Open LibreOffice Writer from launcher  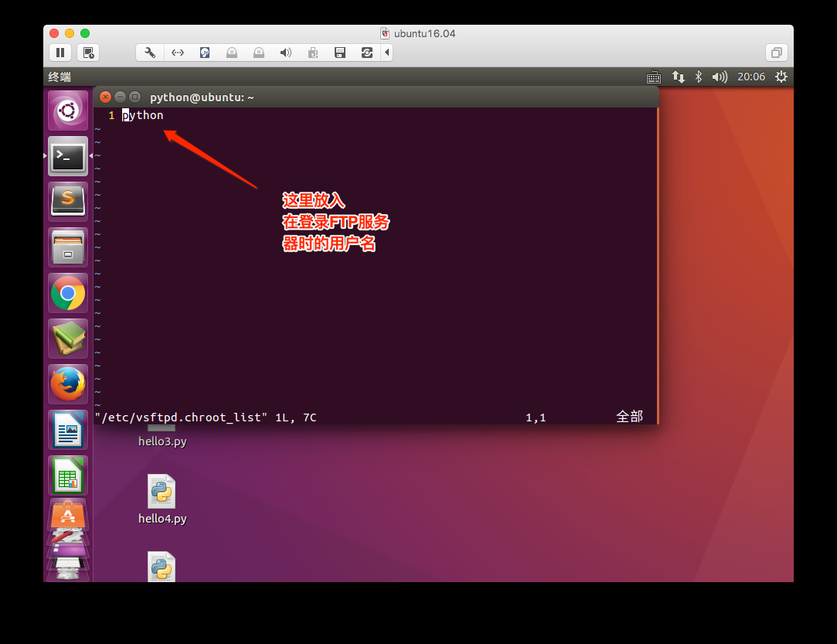click(x=68, y=430)
